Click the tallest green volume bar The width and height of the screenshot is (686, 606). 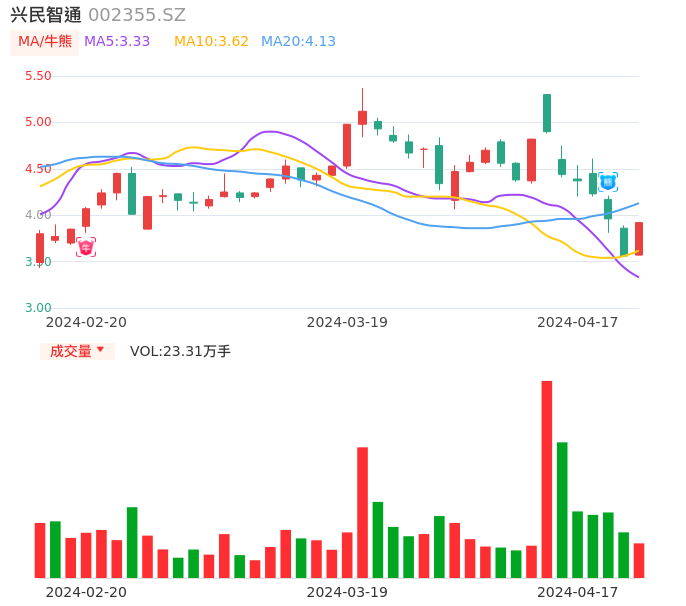pos(562,509)
